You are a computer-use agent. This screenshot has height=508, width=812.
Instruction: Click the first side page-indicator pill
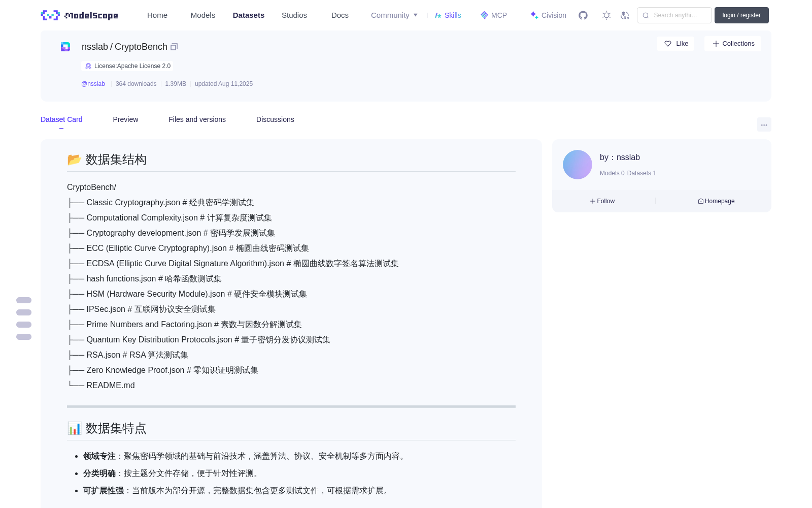(x=24, y=300)
